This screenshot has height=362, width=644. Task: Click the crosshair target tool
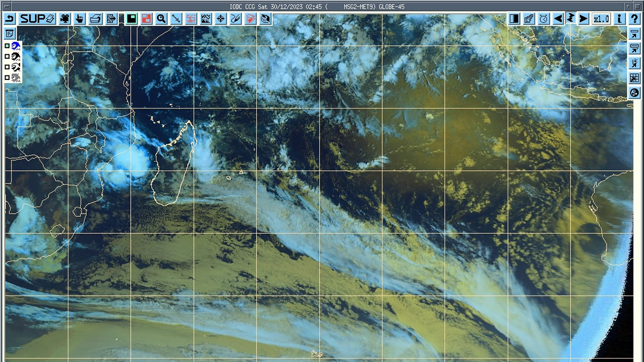pyautogui.click(x=220, y=19)
